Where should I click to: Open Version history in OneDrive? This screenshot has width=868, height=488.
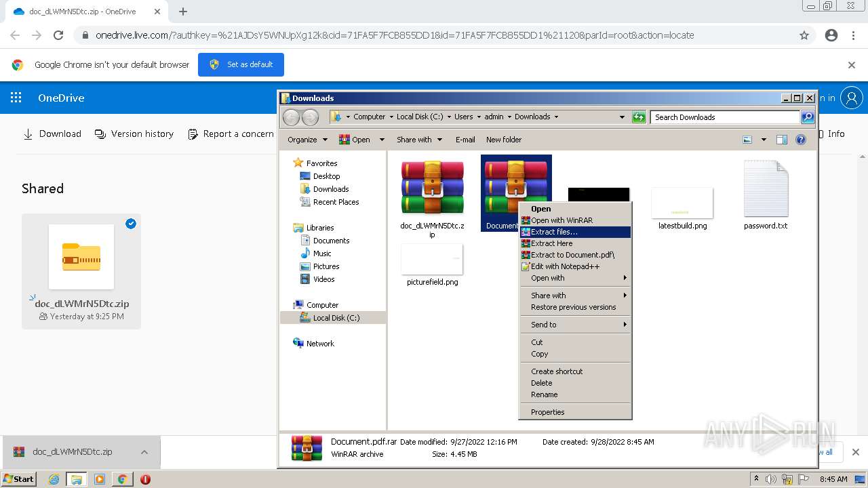pyautogui.click(x=134, y=134)
